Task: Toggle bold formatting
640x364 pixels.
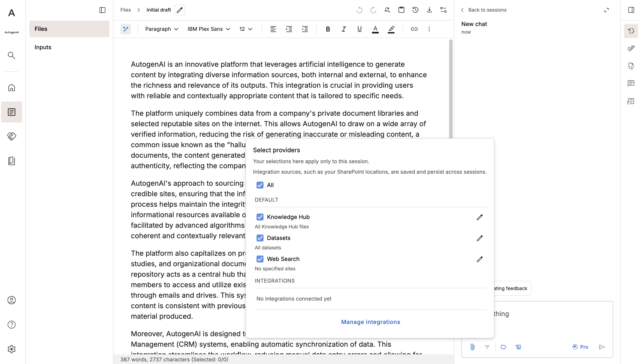Action: click(328, 29)
